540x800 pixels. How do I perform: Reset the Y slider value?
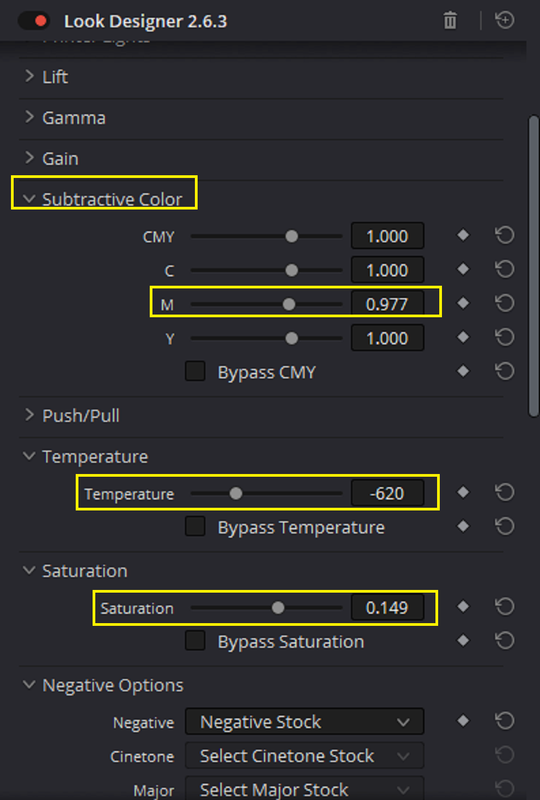tap(504, 337)
